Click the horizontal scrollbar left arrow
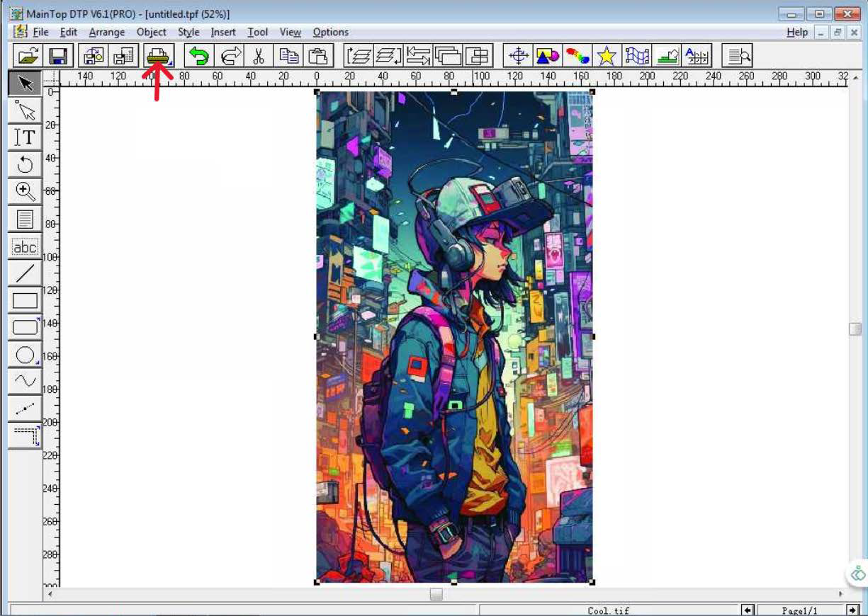The height and width of the screenshot is (616, 868). pos(49,595)
